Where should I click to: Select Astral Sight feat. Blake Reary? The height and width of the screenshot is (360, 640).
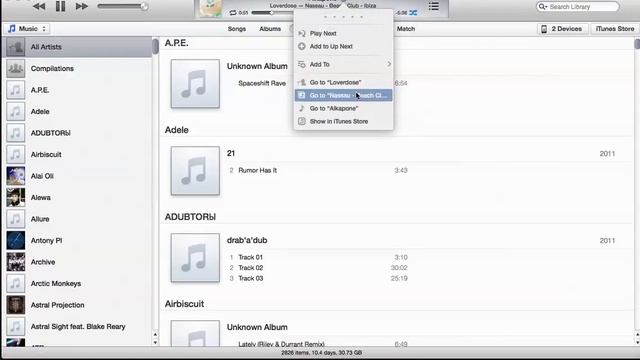78,327
